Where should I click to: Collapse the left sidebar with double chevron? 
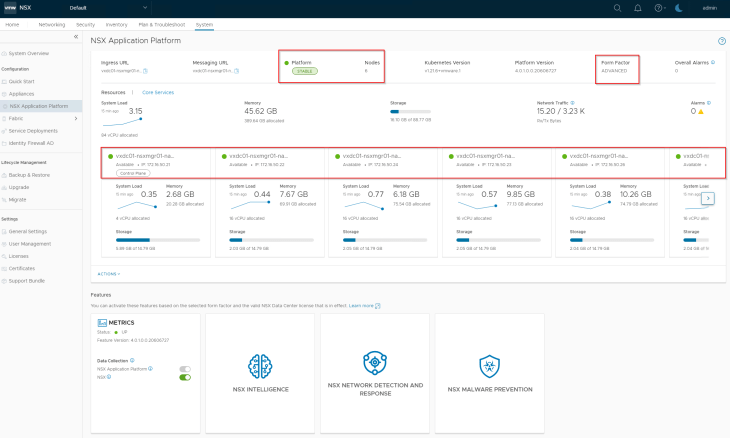76,37
